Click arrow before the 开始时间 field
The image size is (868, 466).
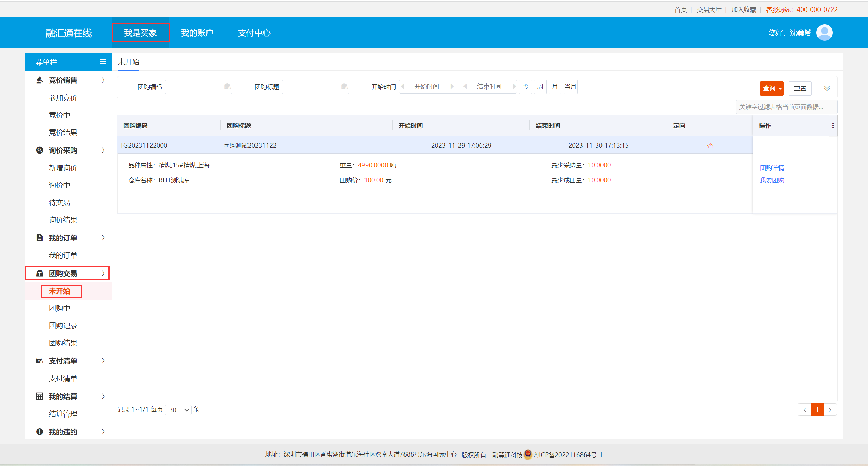click(x=403, y=87)
